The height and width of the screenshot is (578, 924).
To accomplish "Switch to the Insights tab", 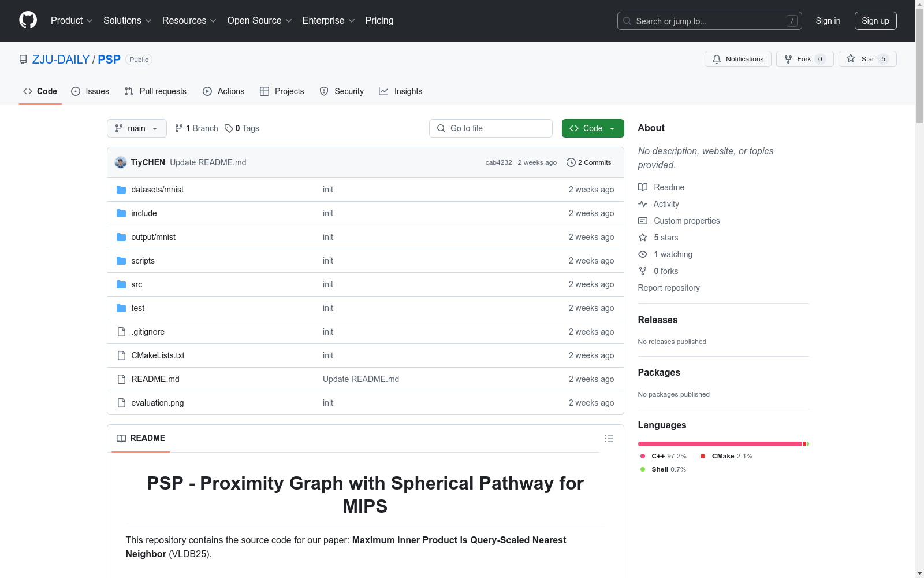I will pyautogui.click(x=400, y=91).
